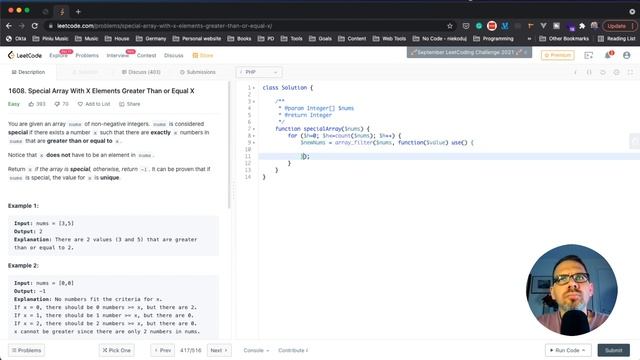Expand the Console dropdown

[256, 350]
